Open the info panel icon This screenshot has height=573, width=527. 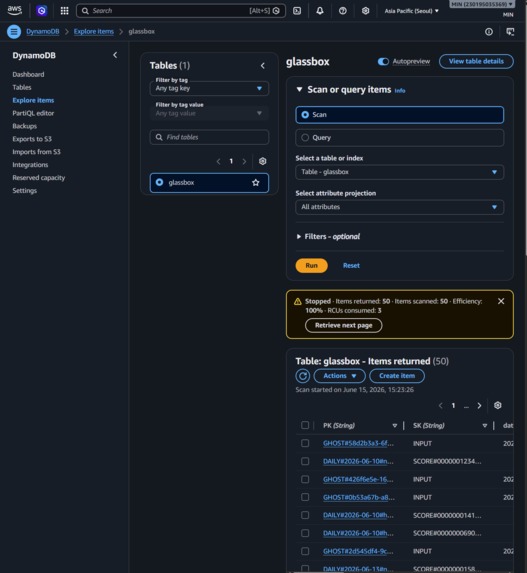(x=489, y=32)
